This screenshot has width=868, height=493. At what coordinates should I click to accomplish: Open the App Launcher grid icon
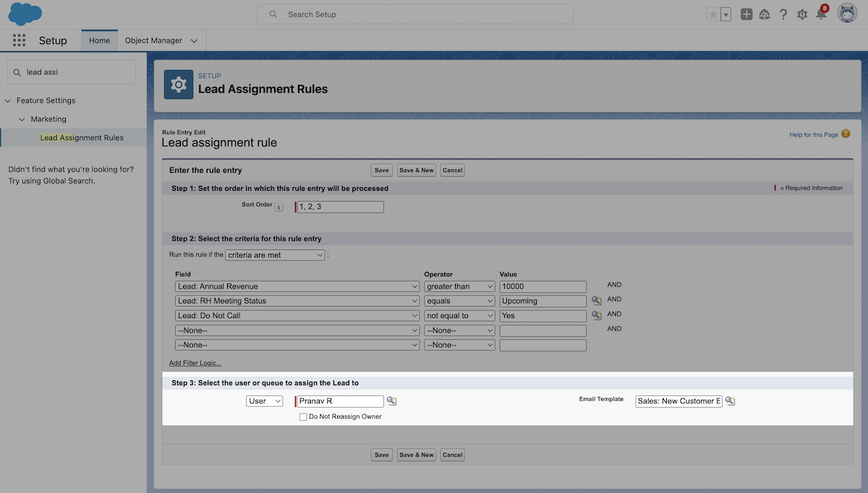[x=19, y=40]
